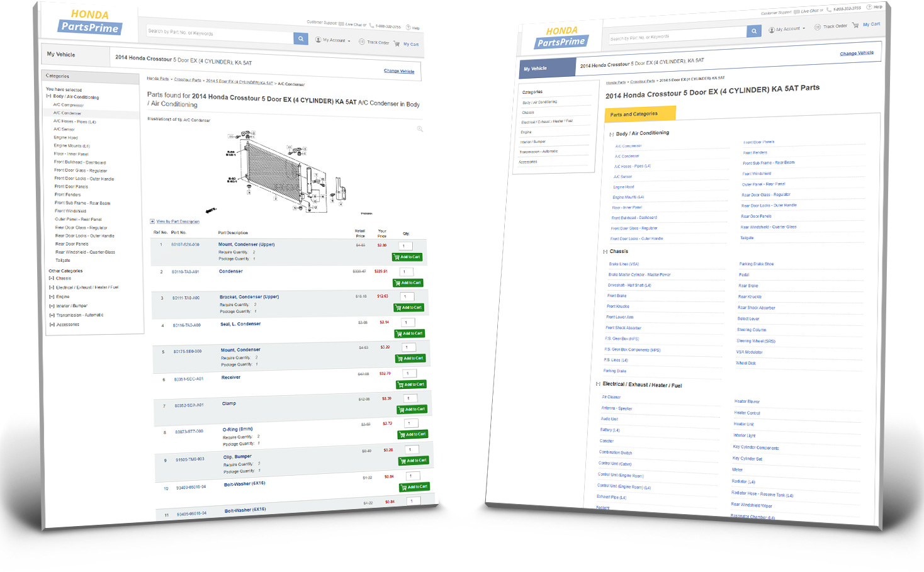Click Change Vehicle link on left page
This screenshot has width=924, height=572.
pyautogui.click(x=399, y=71)
